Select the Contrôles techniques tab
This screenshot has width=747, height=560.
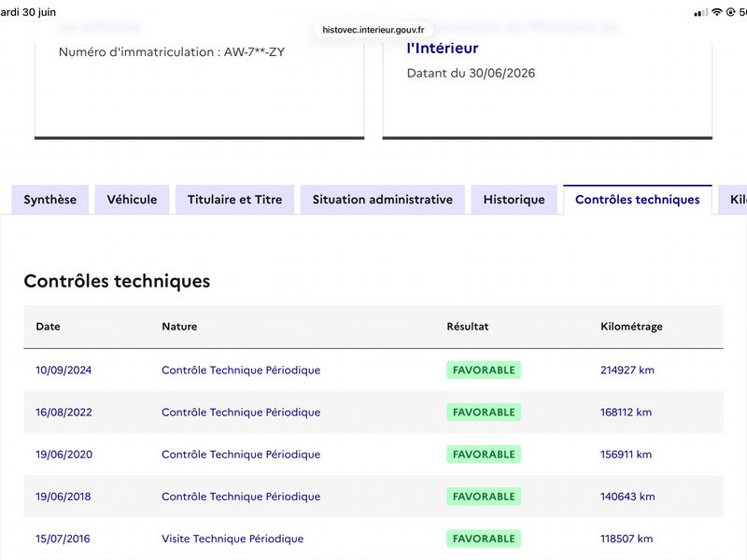pos(638,200)
